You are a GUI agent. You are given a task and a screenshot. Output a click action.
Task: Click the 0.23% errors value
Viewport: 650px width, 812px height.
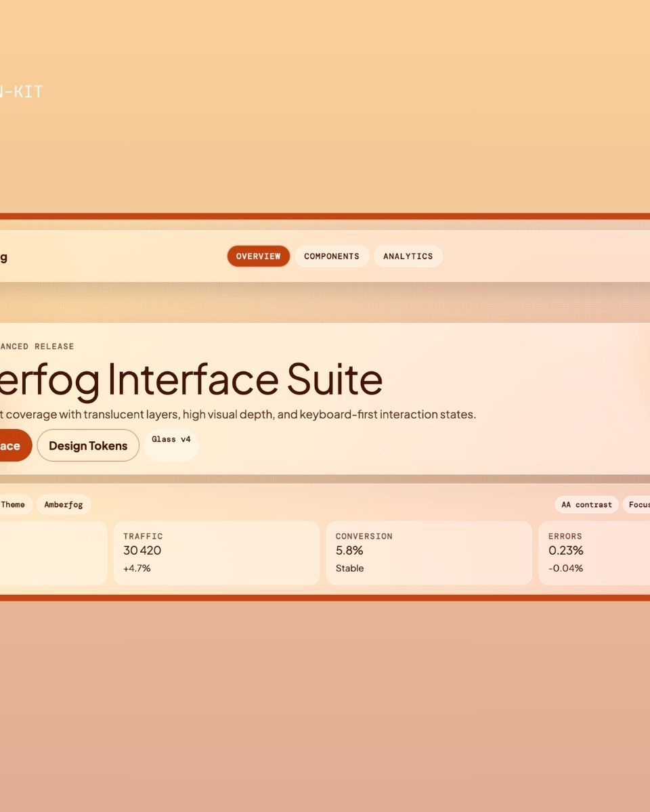point(566,551)
